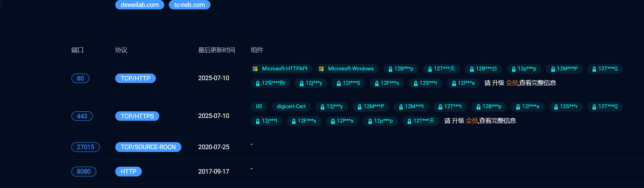The image size is (644, 188).
Task: Open the tc-neb.com domain pill
Action: (x=189, y=5)
